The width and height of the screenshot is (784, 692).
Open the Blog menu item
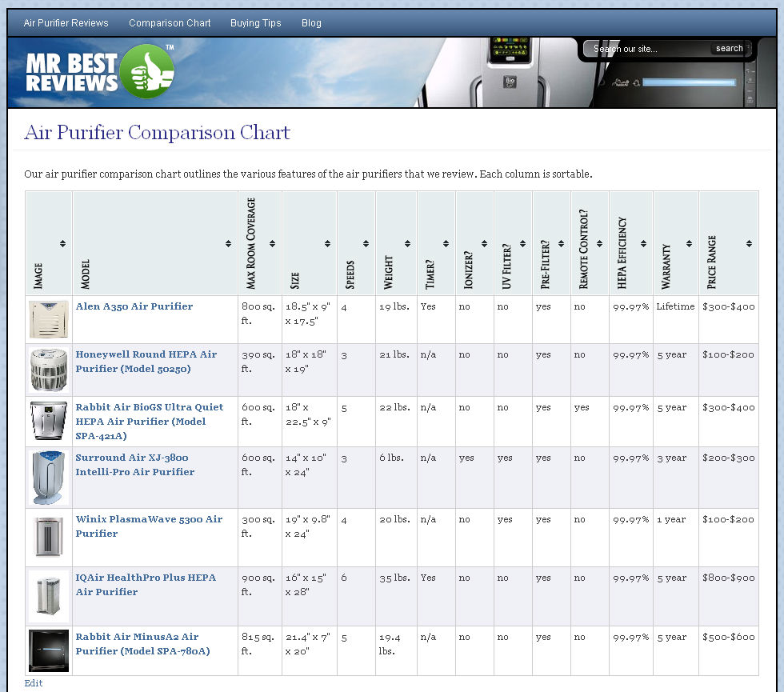point(311,23)
